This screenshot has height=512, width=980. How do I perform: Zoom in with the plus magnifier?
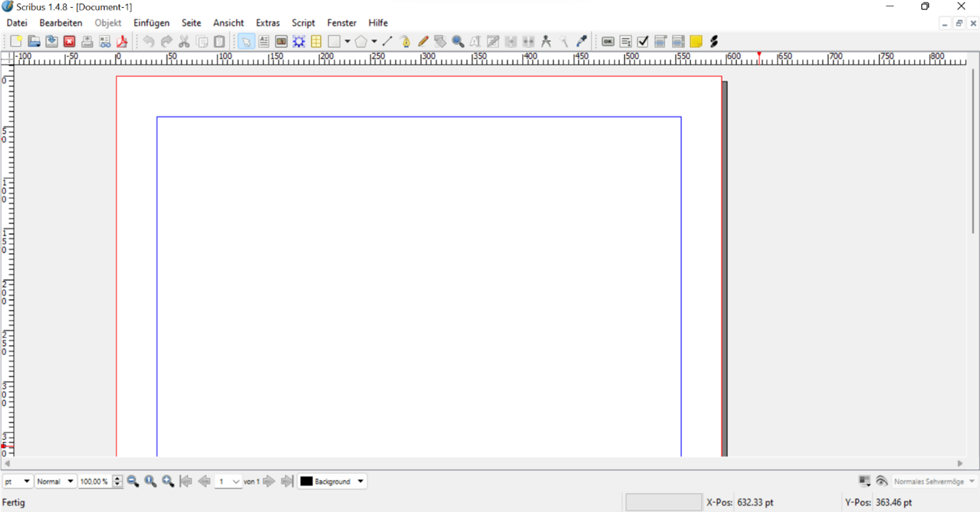pos(168,482)
